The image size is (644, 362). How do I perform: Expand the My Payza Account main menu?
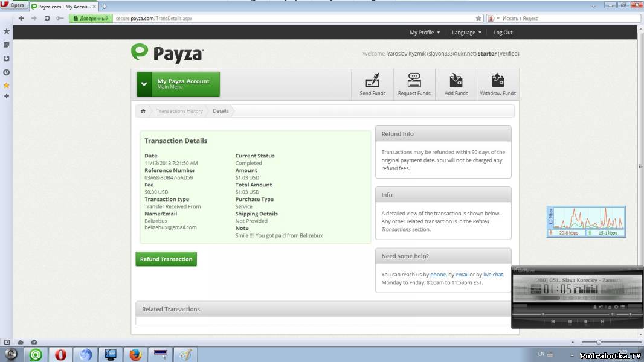click(178, 84)
